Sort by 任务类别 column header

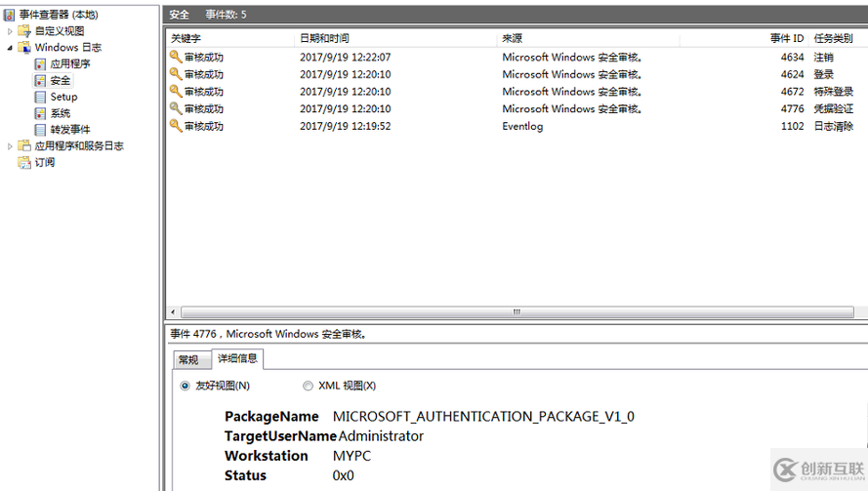tap(833, 38)
